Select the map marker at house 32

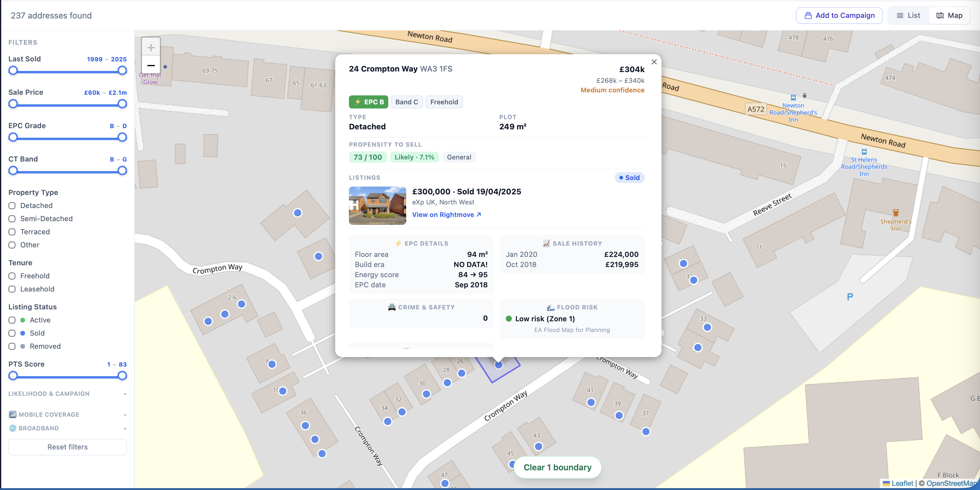pos(402,412)
